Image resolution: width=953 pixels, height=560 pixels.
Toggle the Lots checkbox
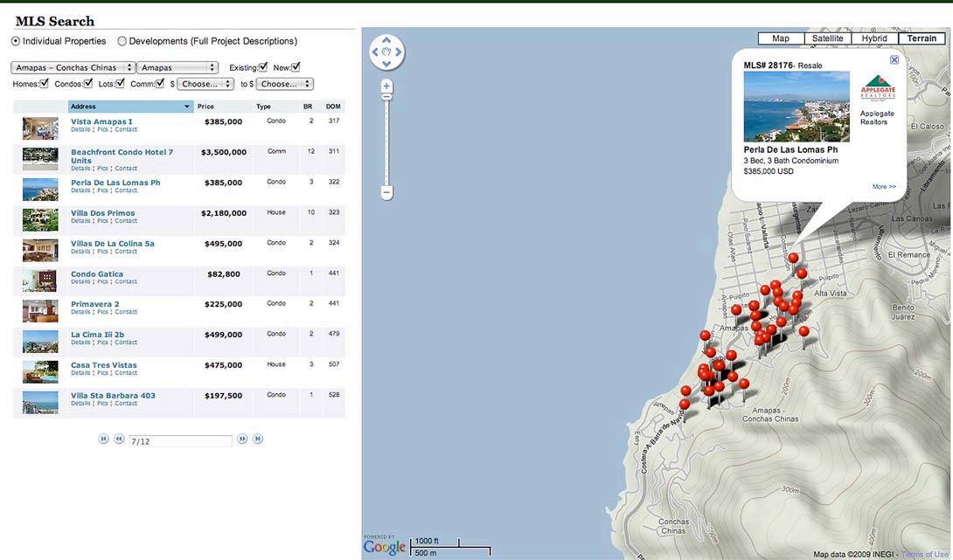pyautogui.click(x=120, y=83)
